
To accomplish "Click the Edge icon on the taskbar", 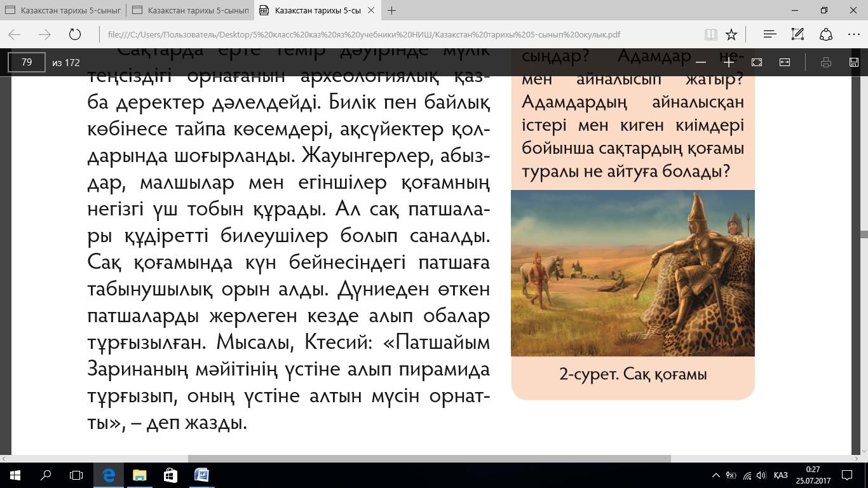I will coord(109,475).
